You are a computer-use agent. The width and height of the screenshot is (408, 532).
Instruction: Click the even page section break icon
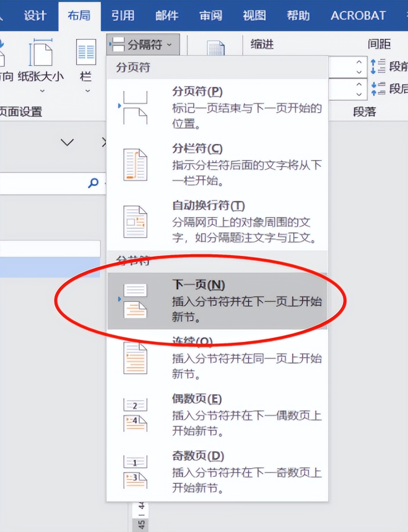click(x=135, y=415)
